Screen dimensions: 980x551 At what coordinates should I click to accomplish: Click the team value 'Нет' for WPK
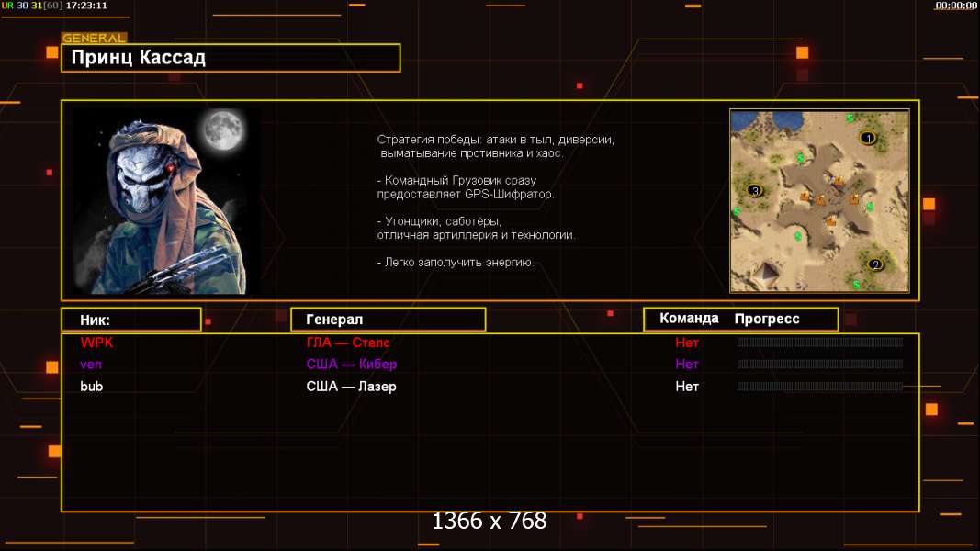tap(687, 343)
